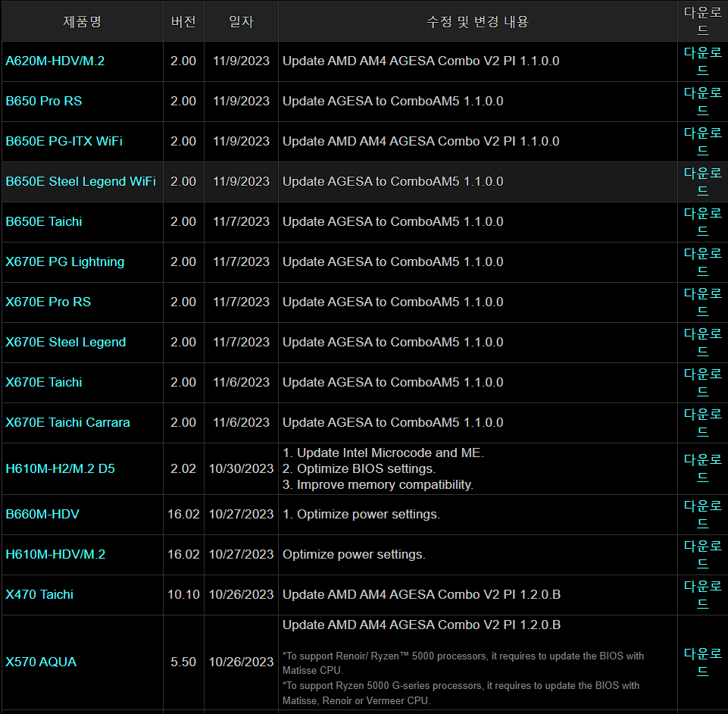728x714 pixels.
Task: Click the 일자 column header
Action: tap(241, 22)
